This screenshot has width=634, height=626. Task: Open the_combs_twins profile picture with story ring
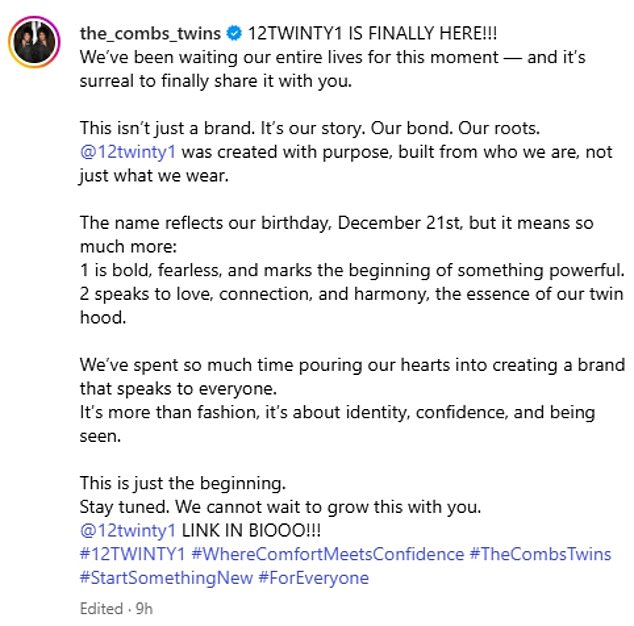pyautogui.click(x=34, y=42)
